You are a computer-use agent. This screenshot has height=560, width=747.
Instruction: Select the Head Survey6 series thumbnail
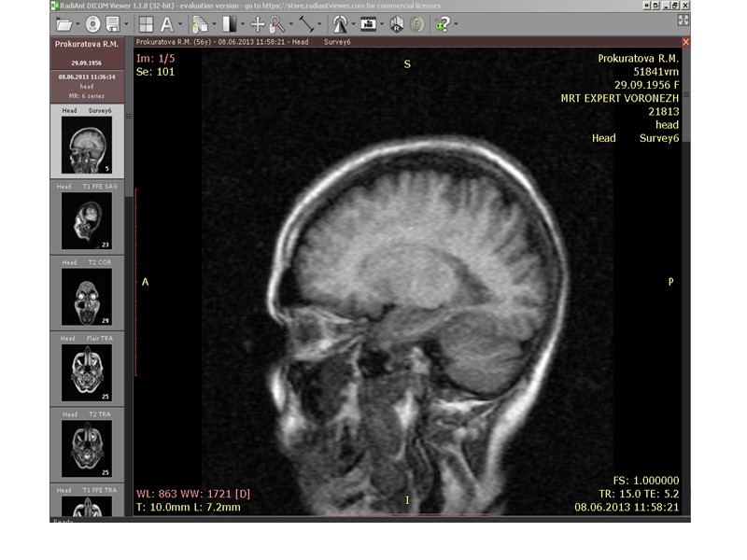pyautogui.click(x=87, y=141)
